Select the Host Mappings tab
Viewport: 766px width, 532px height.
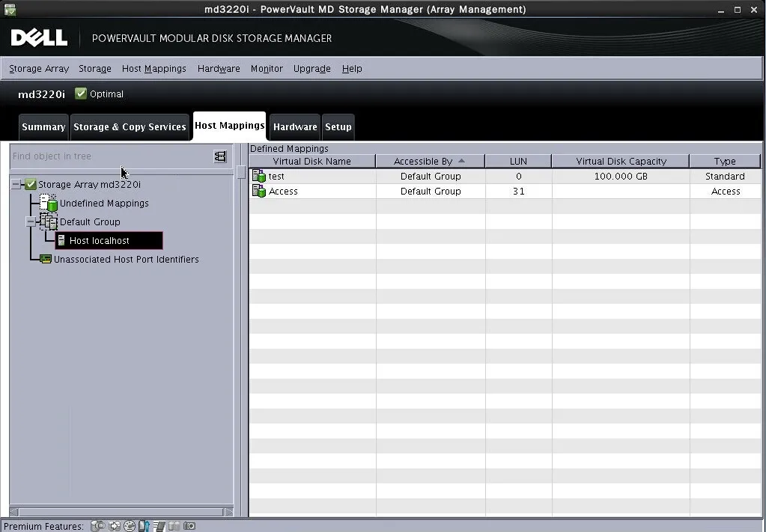(x=230, y=126)
